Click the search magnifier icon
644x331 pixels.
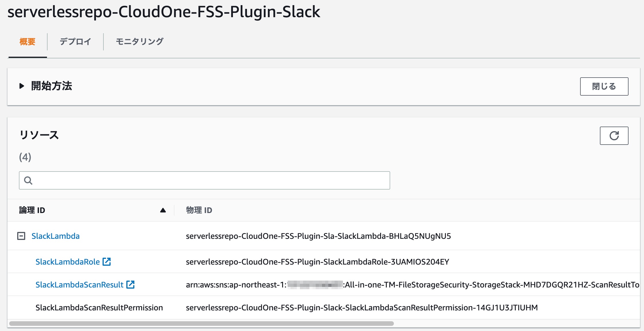coord(28,180)
